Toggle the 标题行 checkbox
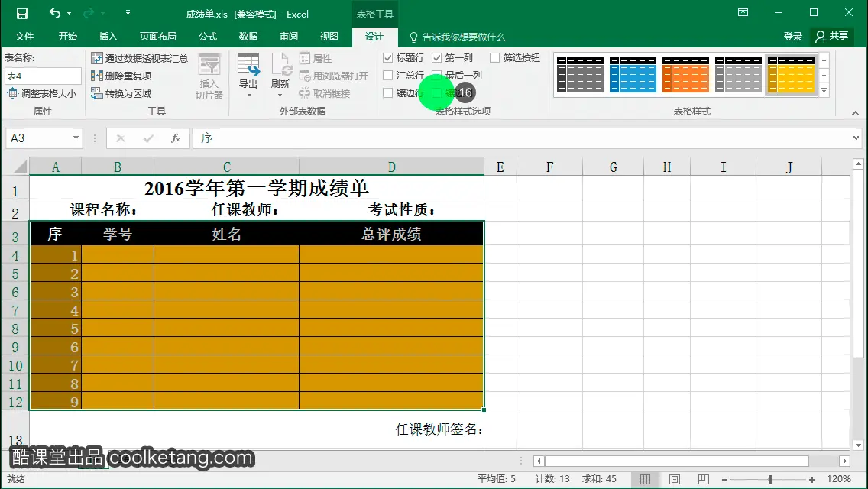868x489 pixels. coord(388,57)
